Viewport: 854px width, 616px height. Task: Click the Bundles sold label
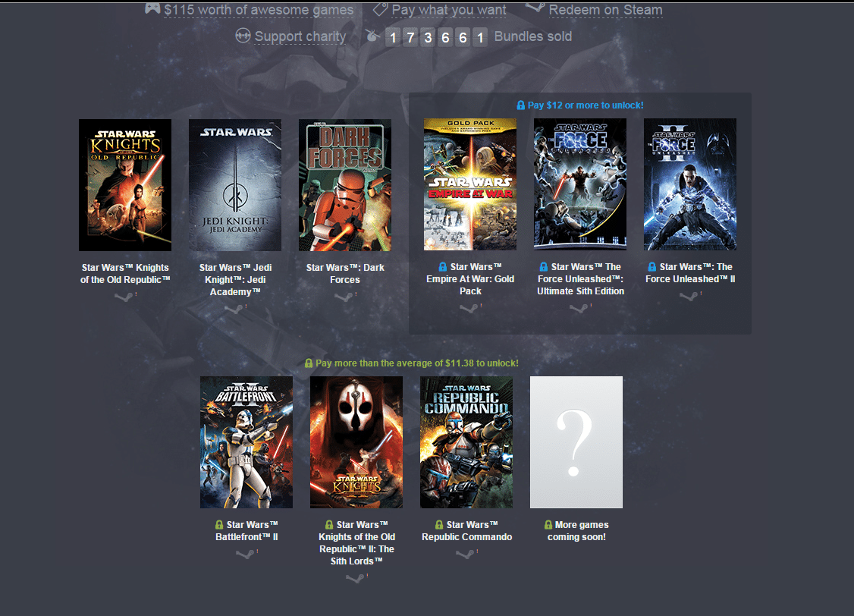point(532,36)
